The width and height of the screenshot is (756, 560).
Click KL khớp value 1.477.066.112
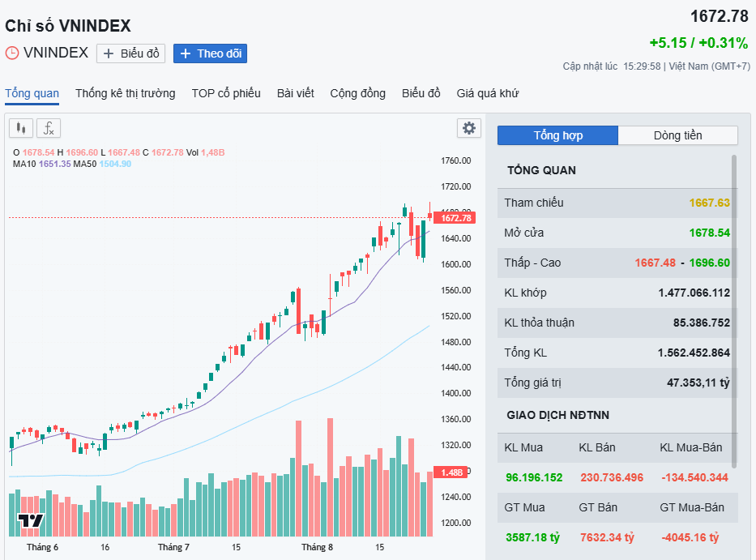(694, 293)
